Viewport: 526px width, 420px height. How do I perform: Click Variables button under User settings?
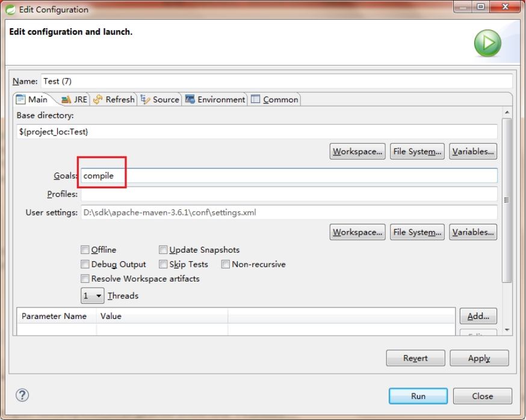472,232
